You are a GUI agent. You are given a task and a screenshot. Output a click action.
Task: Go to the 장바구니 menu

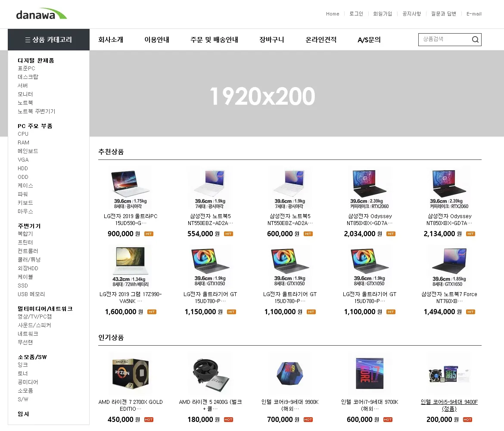271,40
